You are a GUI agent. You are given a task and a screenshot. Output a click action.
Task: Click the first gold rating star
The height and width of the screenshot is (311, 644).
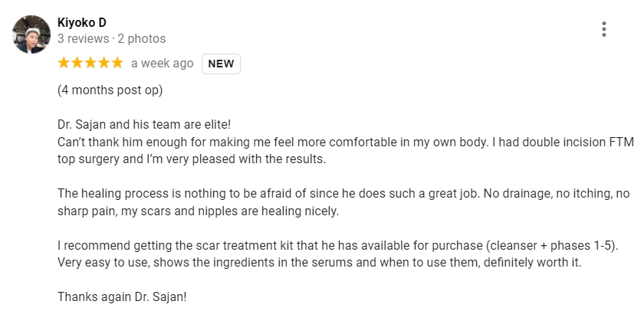[64, 63]
